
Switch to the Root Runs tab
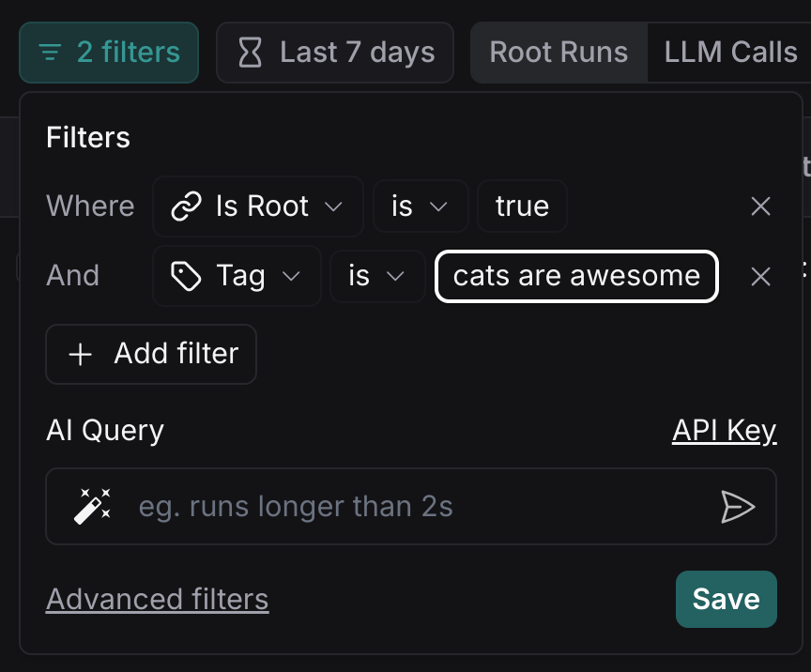pos(559,53)
